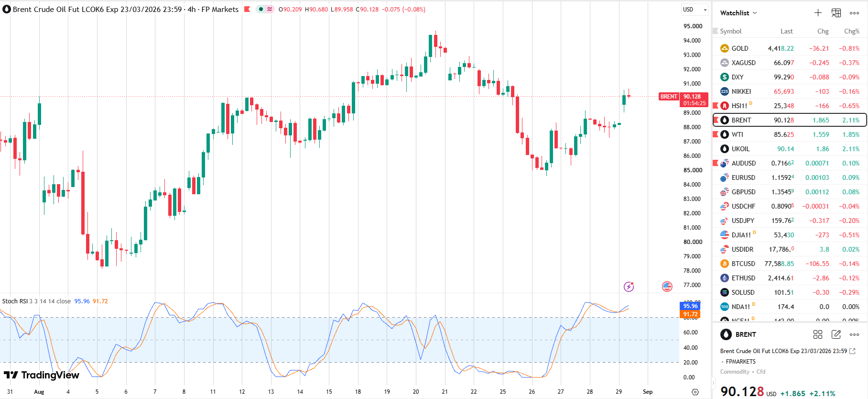Image resolution: width=868 pixels, height=399 pixels.
Task: Select USDCHF in the watchlist
Action: [x=790, y=206]
